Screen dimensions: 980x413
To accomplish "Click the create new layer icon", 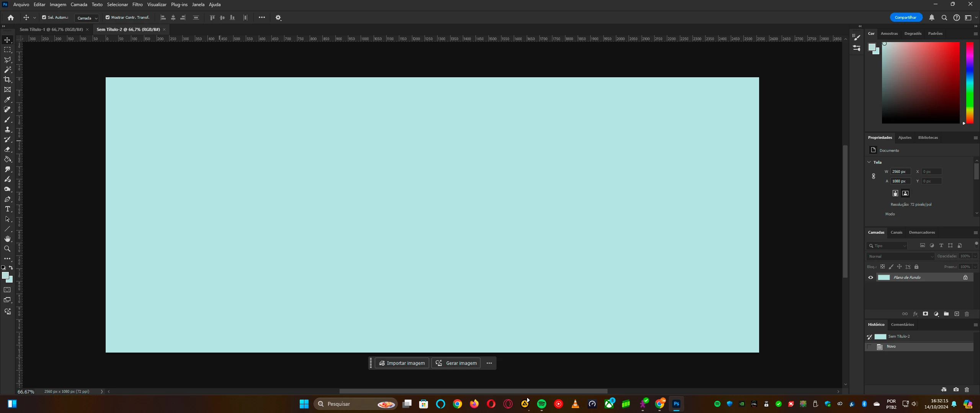I will pyautogui.click(x=957, y=314).
